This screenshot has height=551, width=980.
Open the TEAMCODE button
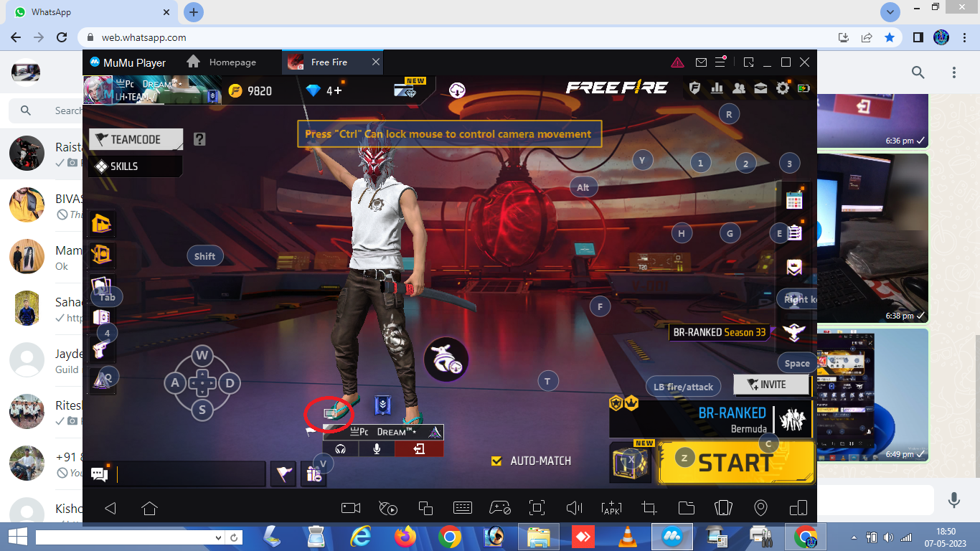point(136,139)
